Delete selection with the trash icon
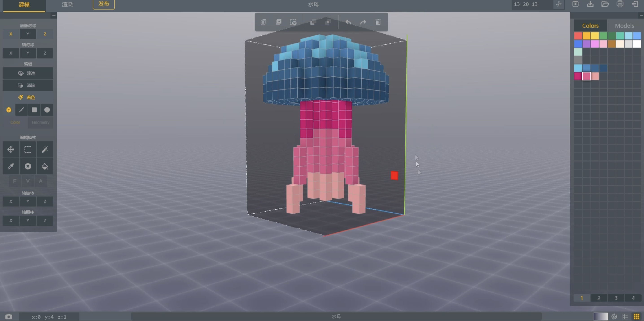Image resolution: width=644 pixels, height=321 pixels. [x=378, y=22]
